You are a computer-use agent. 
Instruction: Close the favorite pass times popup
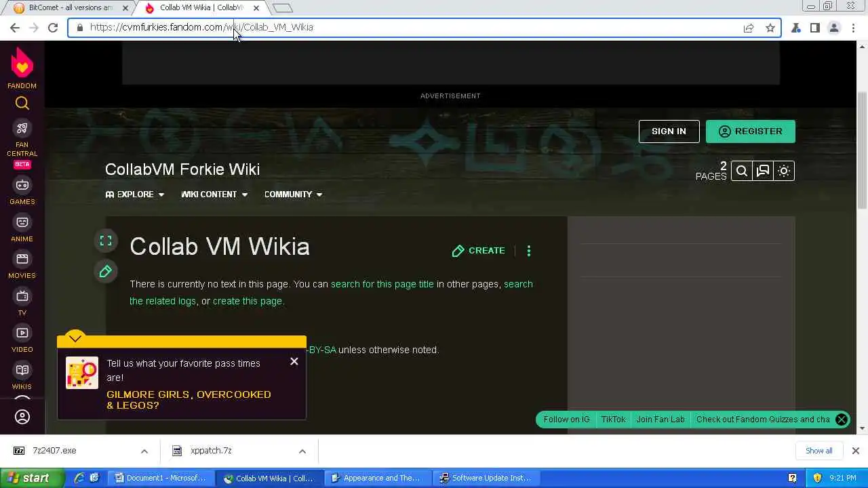click(x=294, y=361)
